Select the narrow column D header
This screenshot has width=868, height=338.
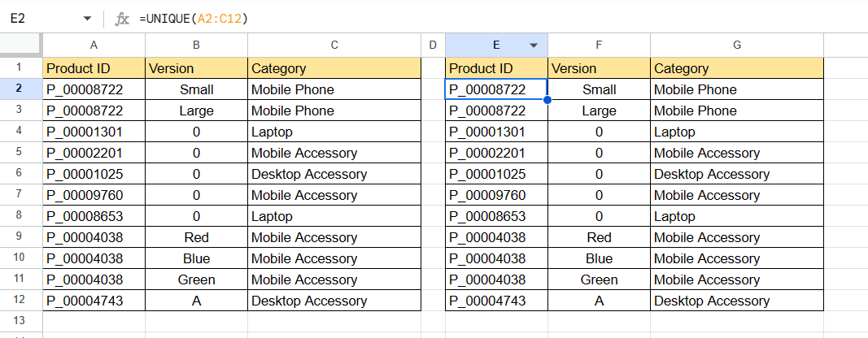433,45
